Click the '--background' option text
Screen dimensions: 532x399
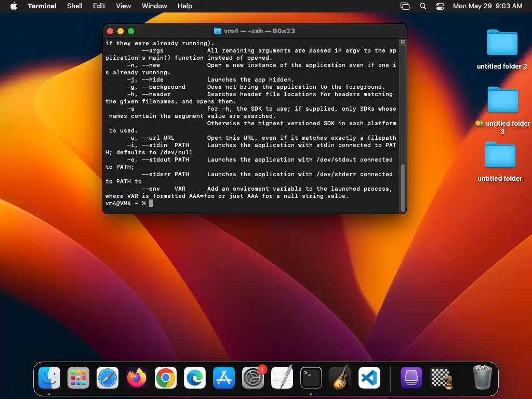[164, 87]
